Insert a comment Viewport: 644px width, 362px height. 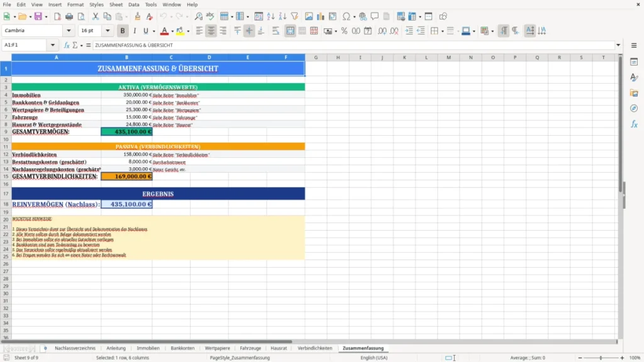(x=375, y=16)
